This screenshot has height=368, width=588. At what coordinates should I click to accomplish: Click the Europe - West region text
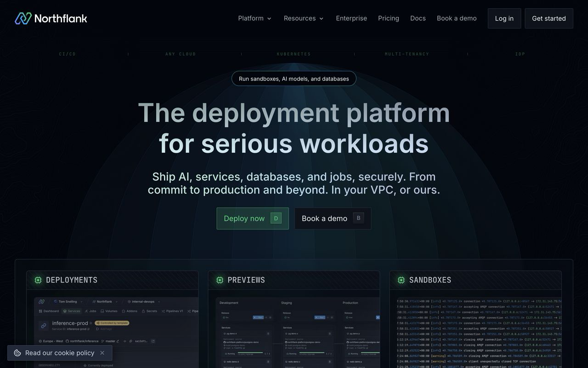click(54, 341)
